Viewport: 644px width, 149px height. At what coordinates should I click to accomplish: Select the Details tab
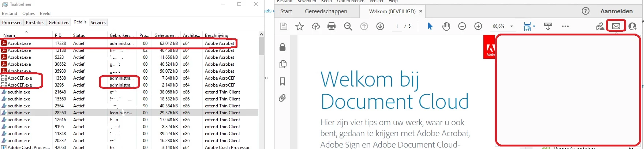coord(80,22)
